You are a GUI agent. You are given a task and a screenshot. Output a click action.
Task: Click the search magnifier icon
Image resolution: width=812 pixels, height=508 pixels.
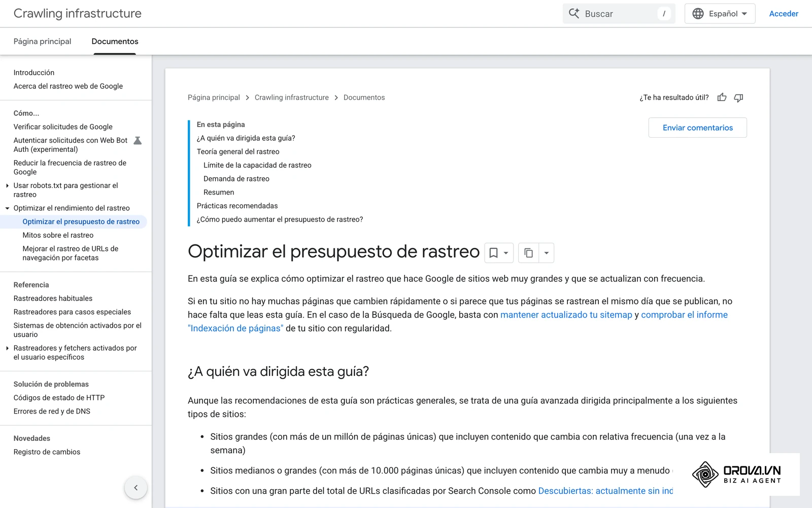point(574,14)
